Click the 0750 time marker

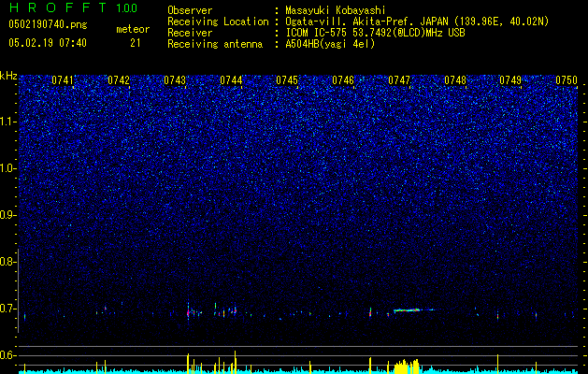click(566, 80)
